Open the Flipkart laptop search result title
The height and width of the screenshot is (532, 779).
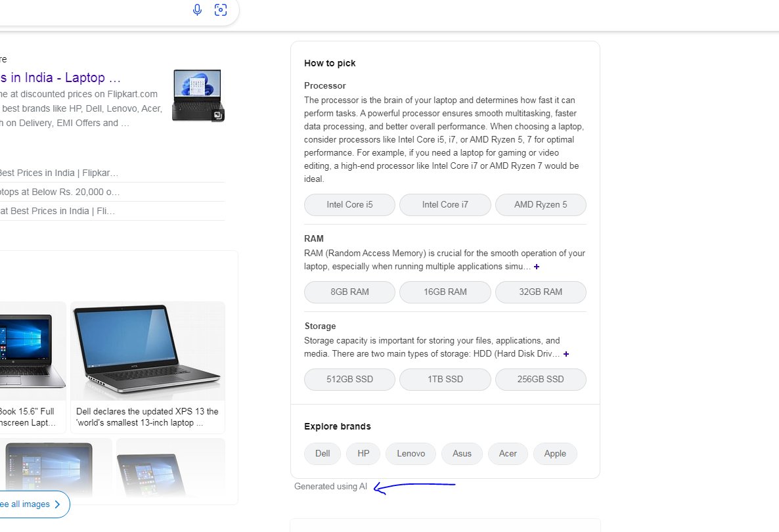coord(60,78)
